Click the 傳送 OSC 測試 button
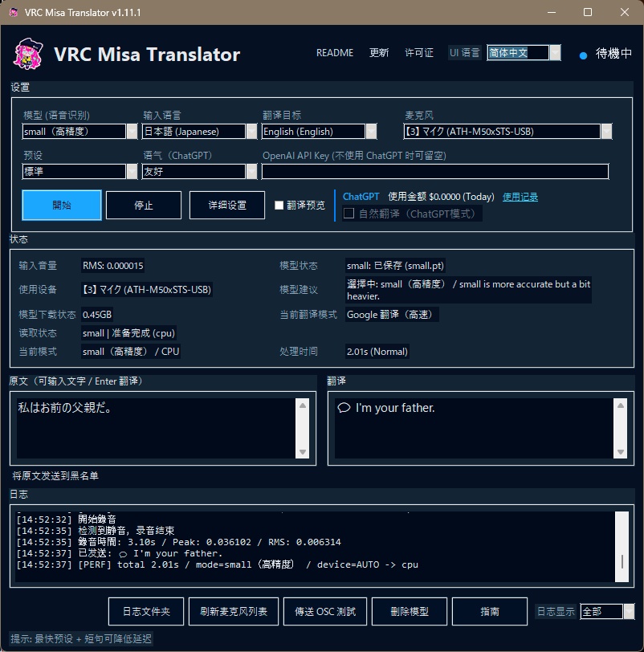Viewport: 644px width, 652px height. (325, 611)
